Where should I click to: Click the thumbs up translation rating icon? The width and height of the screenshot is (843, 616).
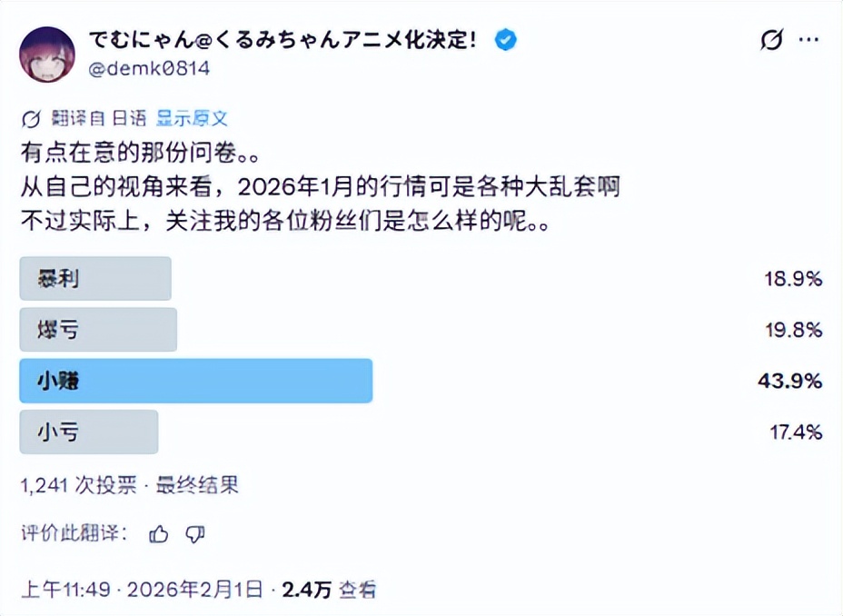click(159, 534)
